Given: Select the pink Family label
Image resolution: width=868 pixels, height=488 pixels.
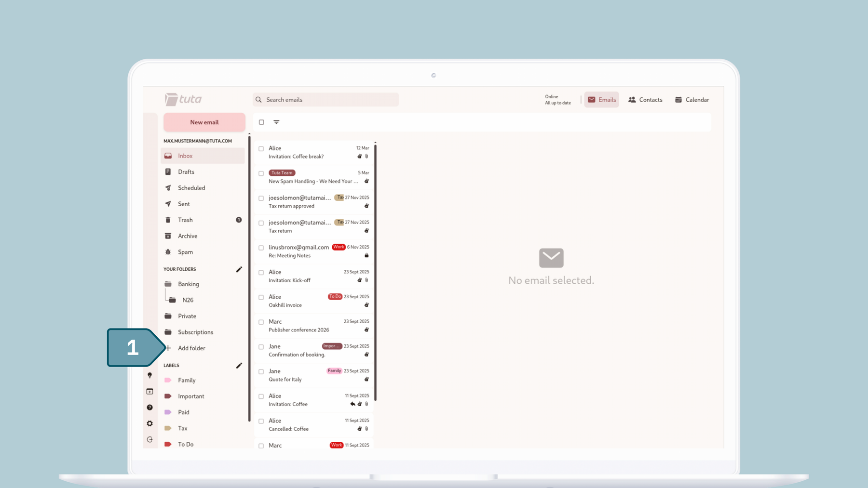Looking at the screenshot, I should click(203, 380).
